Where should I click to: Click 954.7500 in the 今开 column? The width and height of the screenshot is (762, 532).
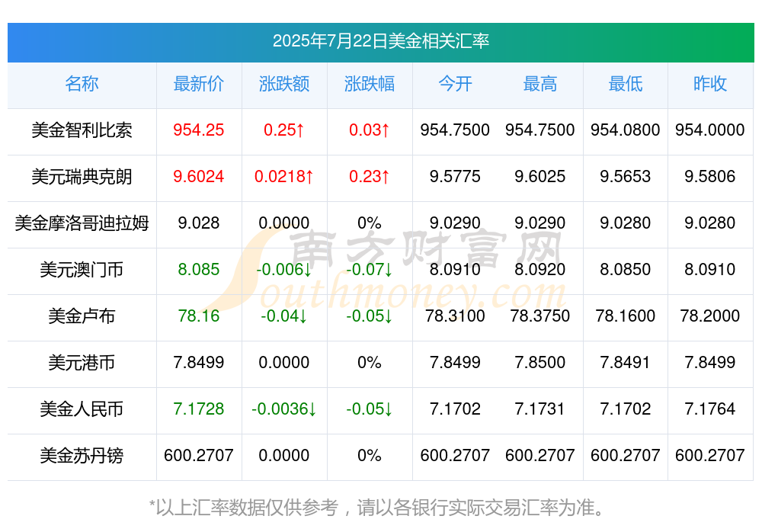click(x=455, y=130)
